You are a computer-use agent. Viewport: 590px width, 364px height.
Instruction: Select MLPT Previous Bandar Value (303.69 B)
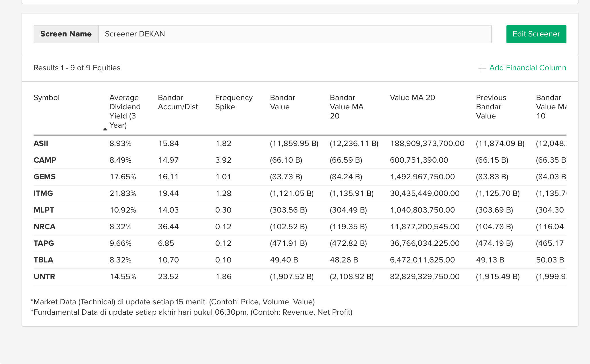[x=494, y=210]
